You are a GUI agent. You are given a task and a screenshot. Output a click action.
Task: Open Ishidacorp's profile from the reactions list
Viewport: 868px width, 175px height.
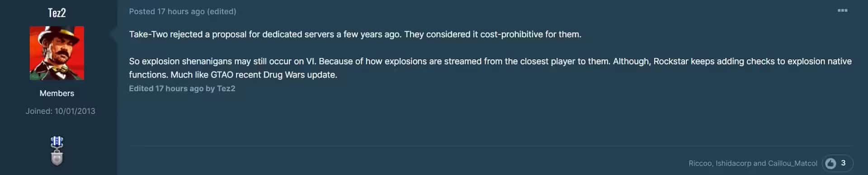click(733, 163)
